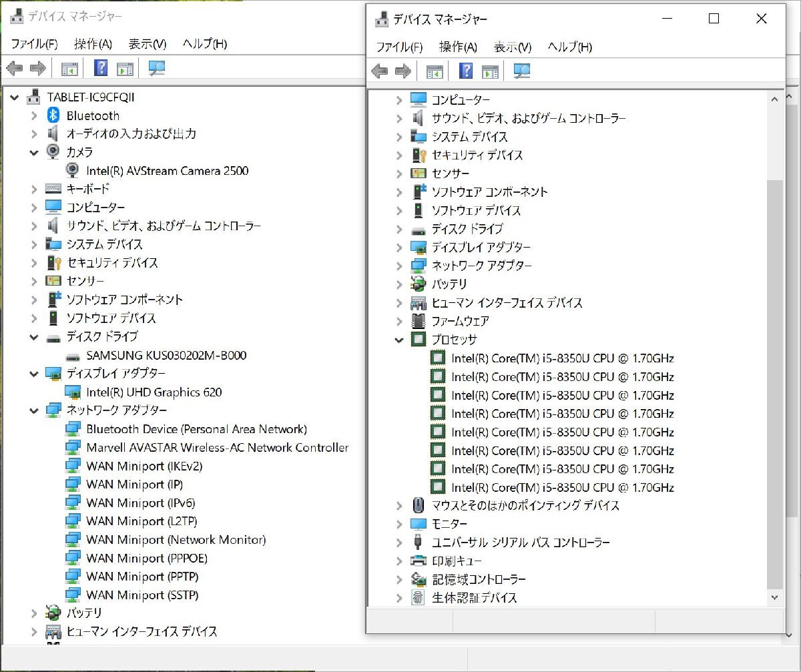Open ファイル(F) menu in left window
The image size is (801, 672).
pos(34,44)
